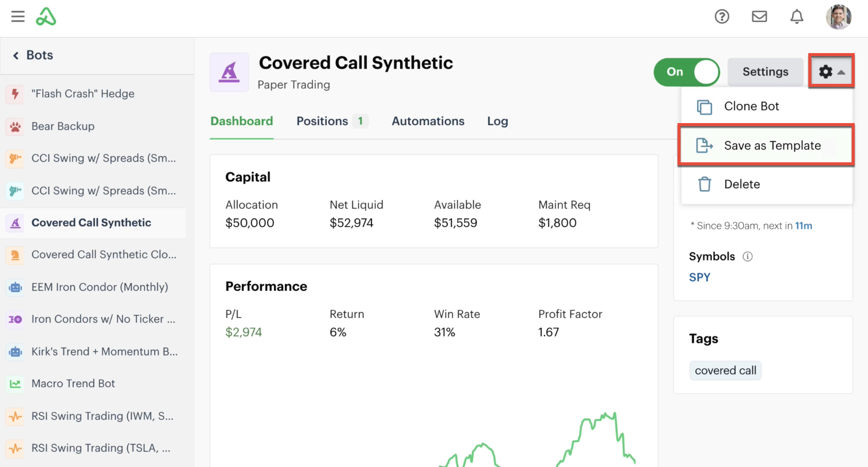Open the bot Settings button
The width and height of the screenshot is (868, 467).
(x=765, y=72)
